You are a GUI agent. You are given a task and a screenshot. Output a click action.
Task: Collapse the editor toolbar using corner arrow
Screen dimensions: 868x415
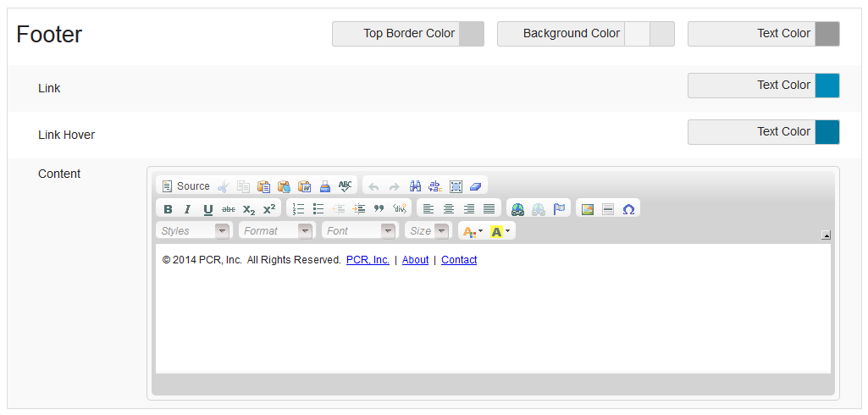826,235
